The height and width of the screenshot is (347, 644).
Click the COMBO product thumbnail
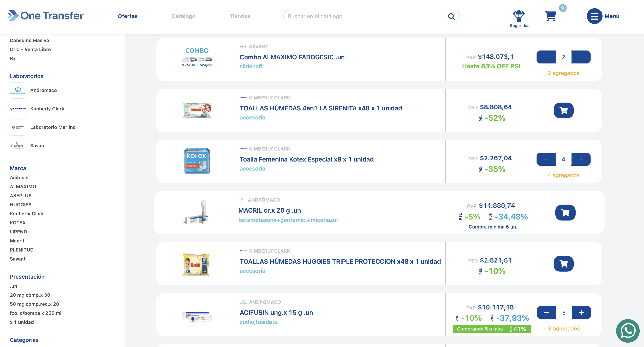tap(197, 57)
